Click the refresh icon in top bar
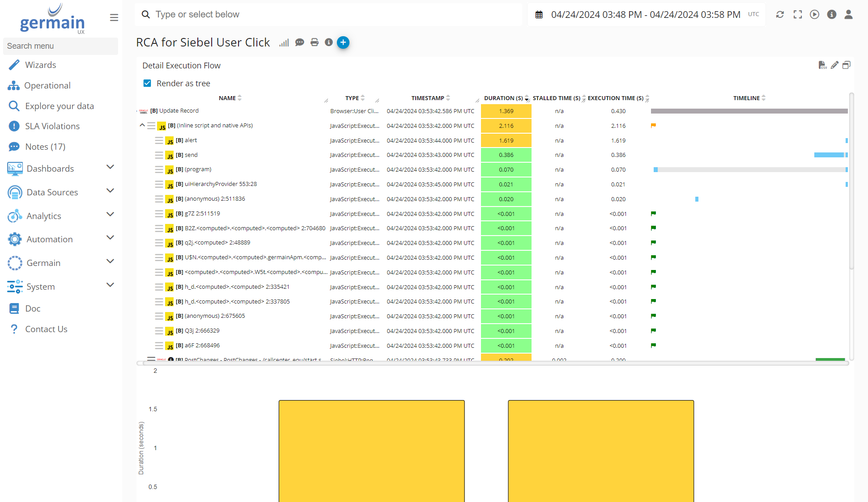Viewport: 868px width, 502px height. click(x=780, y=14)
